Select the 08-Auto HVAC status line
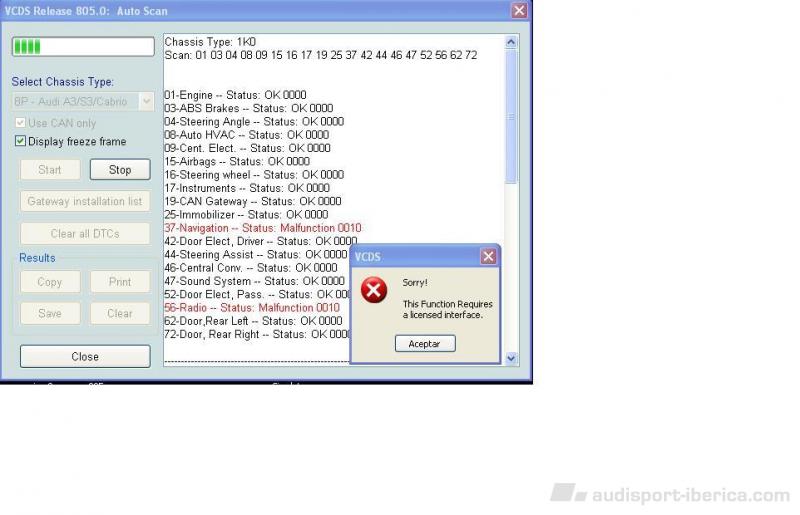The width and height of the screenshot is (800, 515). [x=246, y=135]
